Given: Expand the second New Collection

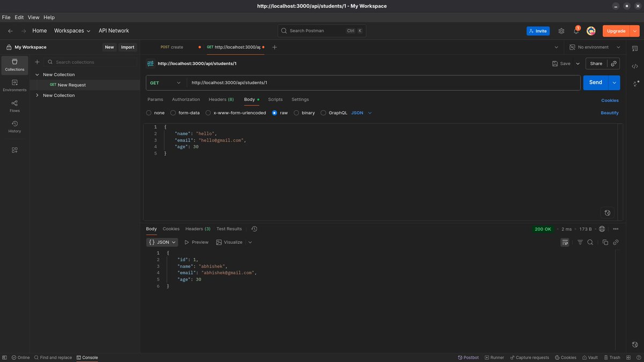Looking at the screenshot, I should (x=37, y=95).
